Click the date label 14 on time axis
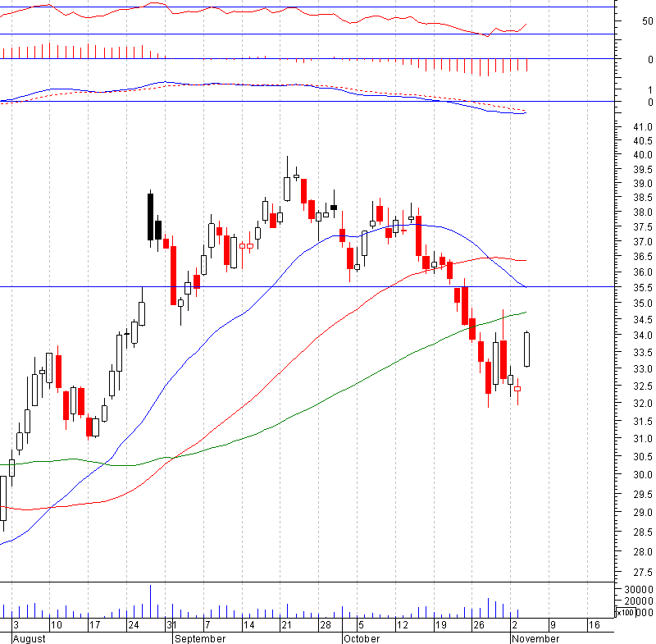Viewport: 656px width, 644px height. 248,625
